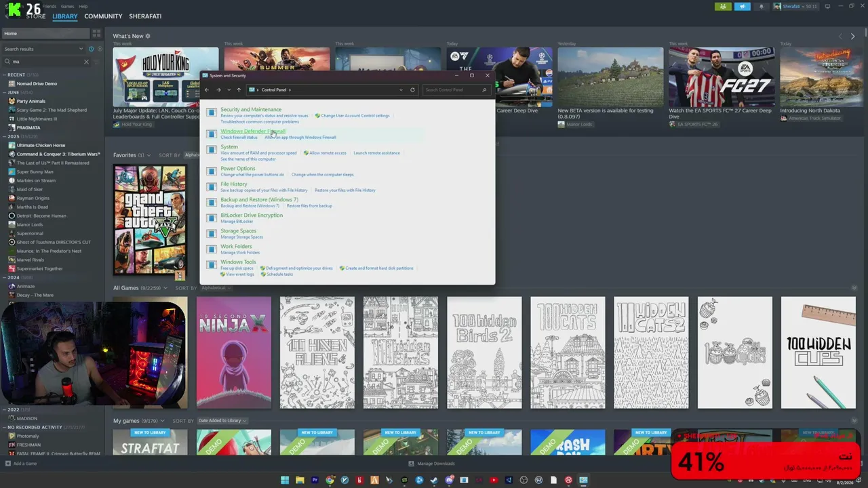Focus the Search Control Panel field
The width and height of the screenshot is (868, 488).
[456, 89]
